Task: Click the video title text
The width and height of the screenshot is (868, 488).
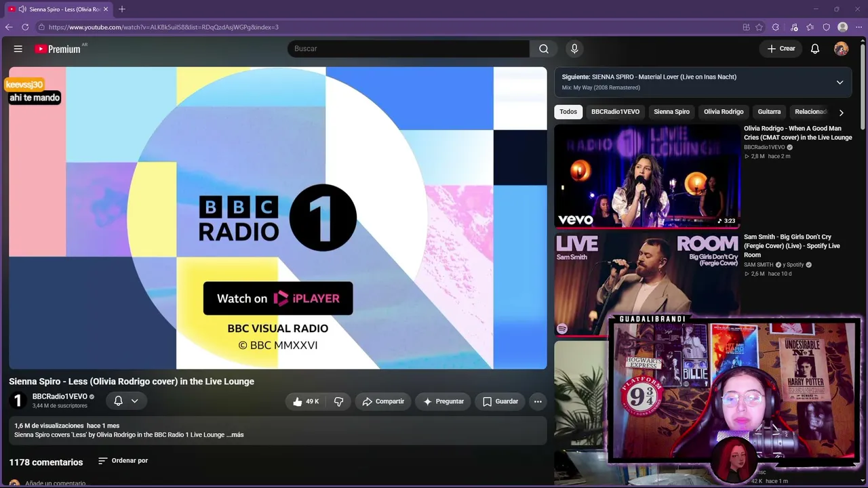Action: click(132, 382)
